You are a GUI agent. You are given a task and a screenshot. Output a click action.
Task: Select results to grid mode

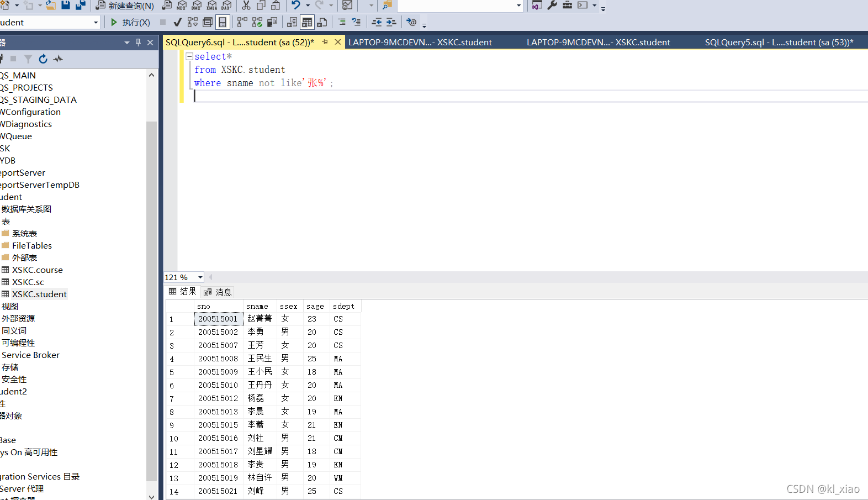(307, 22)
